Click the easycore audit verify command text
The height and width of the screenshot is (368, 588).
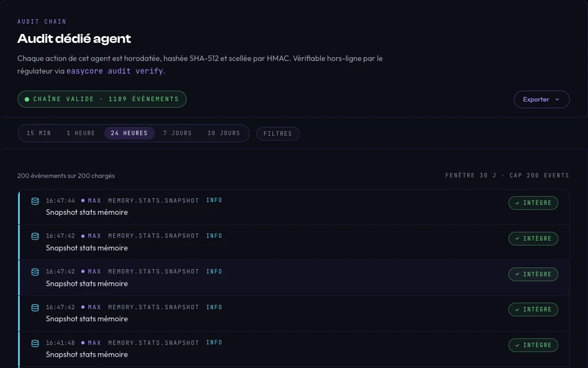[x=115, y=71]
